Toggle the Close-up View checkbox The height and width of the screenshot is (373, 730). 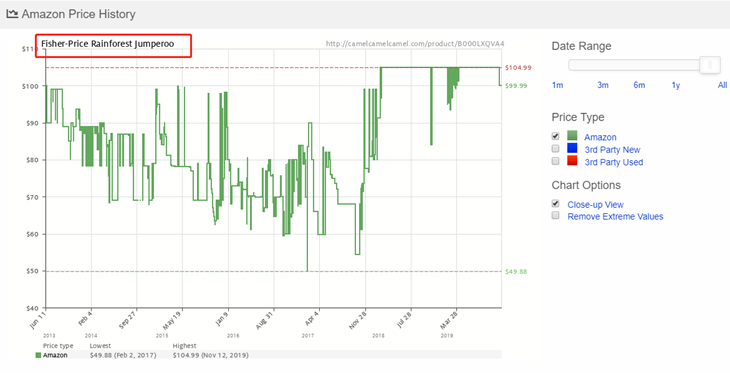coord(555,203)
